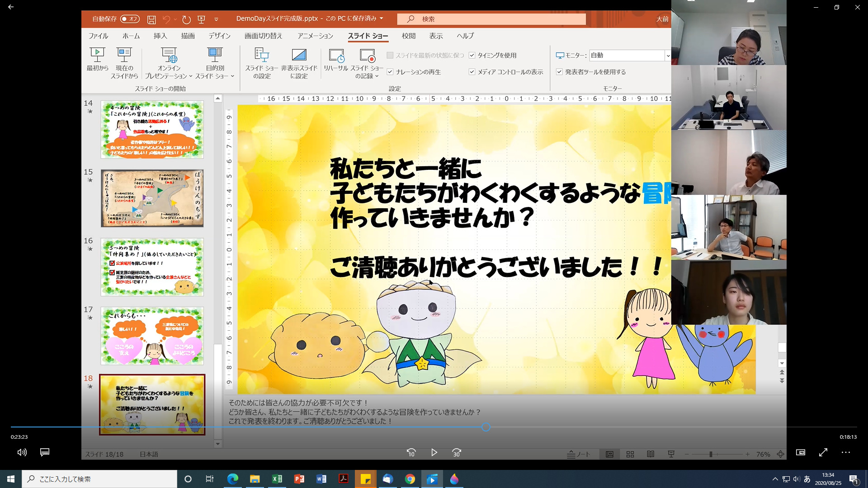
Task: Open Excel from the taskbar
Action: click(277, 479)
